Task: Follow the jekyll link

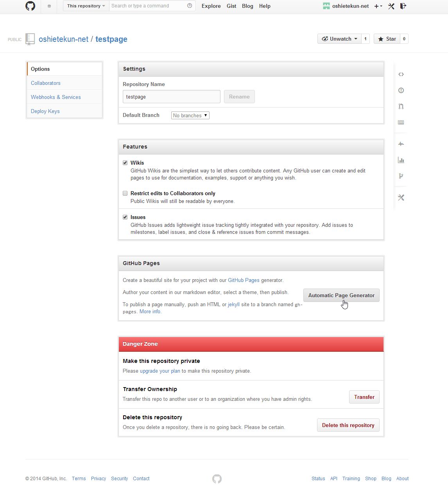Action: click(234, 304)
